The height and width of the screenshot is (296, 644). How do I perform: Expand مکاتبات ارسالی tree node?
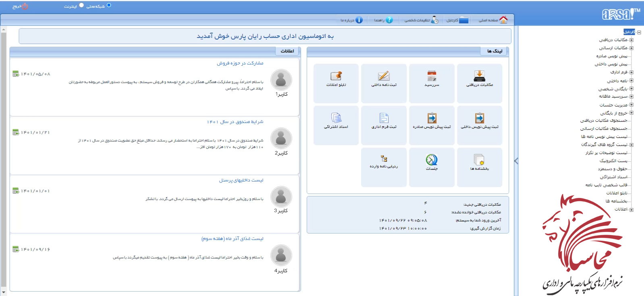point(632,48)
